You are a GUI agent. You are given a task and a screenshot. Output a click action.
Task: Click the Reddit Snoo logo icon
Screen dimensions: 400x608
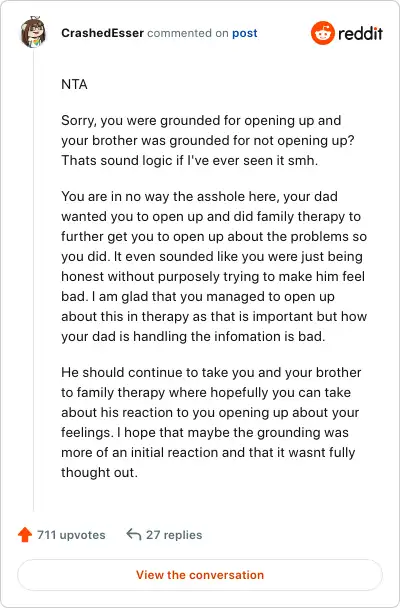pyautogui.click(x=322, y=33)
